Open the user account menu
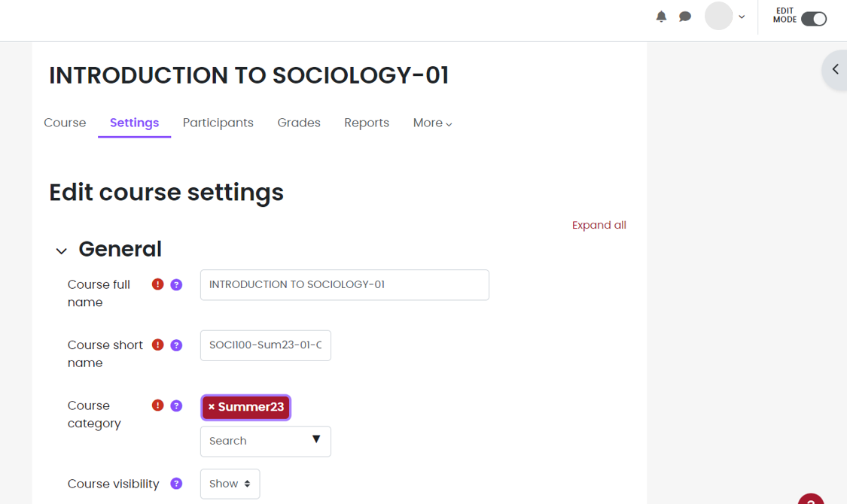The width and height of the screenshot is (847, 504). [x=724, y=16]
